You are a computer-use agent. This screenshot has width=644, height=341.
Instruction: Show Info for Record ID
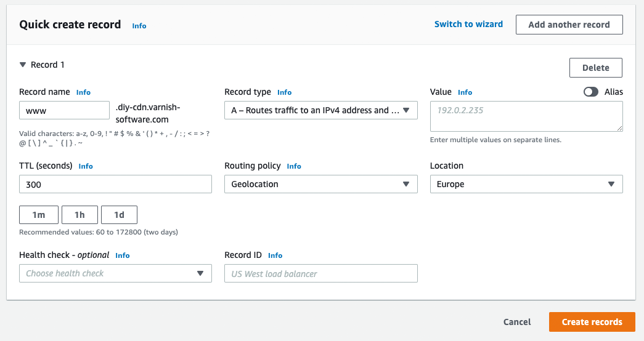275,255
